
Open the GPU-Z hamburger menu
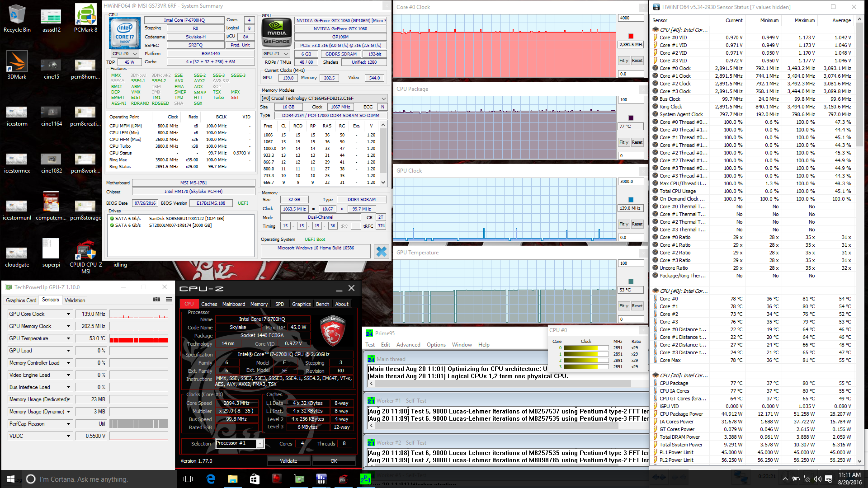(x=169, y=299)
